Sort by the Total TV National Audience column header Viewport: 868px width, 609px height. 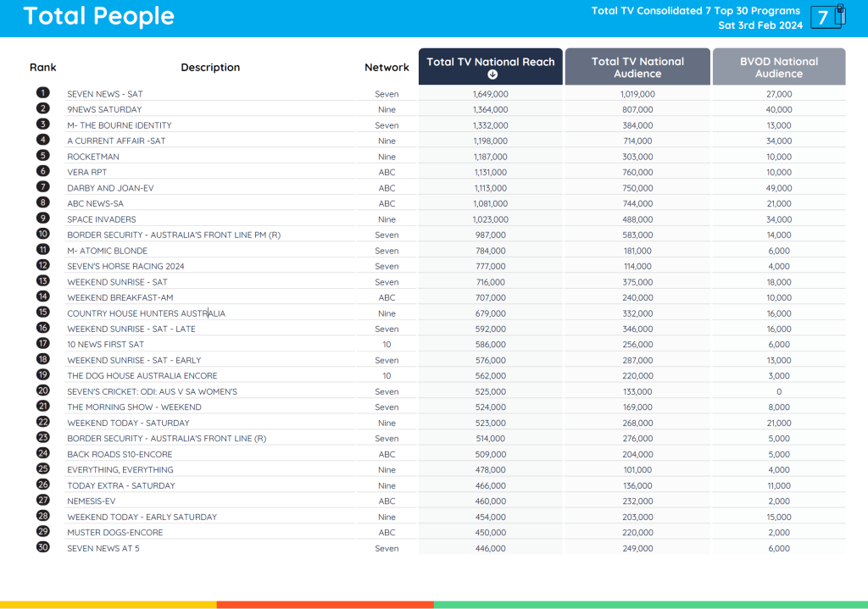pyautogui.click(x=637, y=65)
